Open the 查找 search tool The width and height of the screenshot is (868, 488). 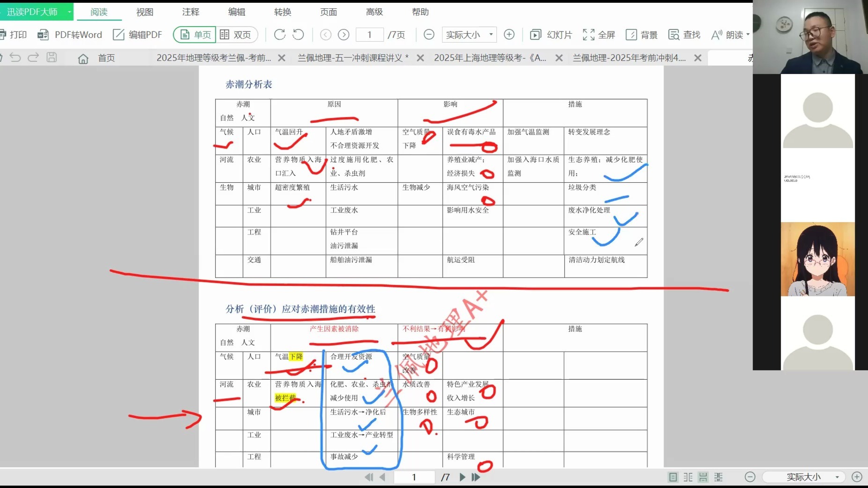point(684,35)
